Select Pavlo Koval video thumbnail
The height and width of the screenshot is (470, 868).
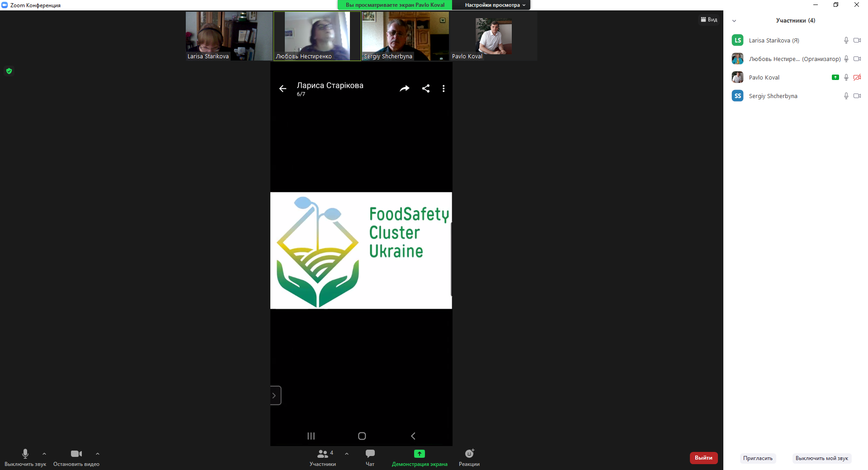[x=494, y=36]
